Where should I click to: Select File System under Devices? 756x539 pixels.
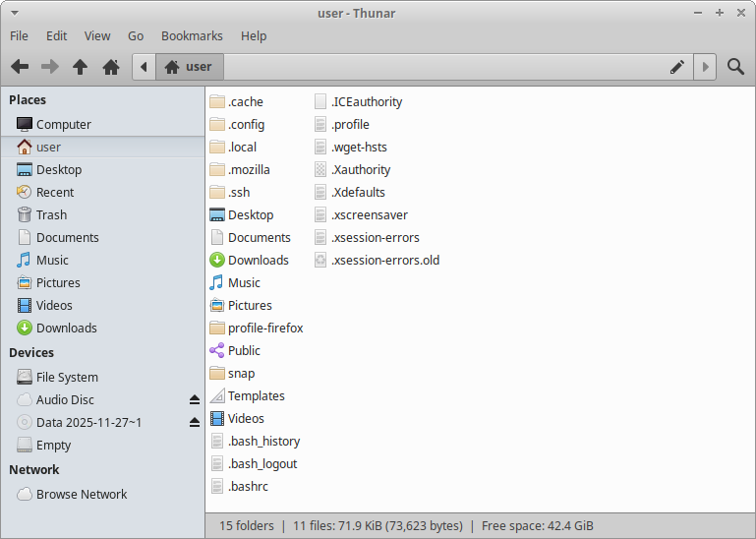pos(102,378)
